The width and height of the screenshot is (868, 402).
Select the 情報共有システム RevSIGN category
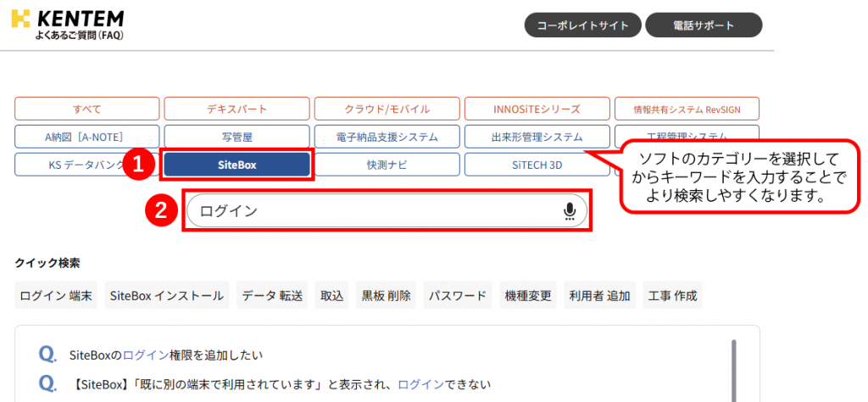pos(687,109)
